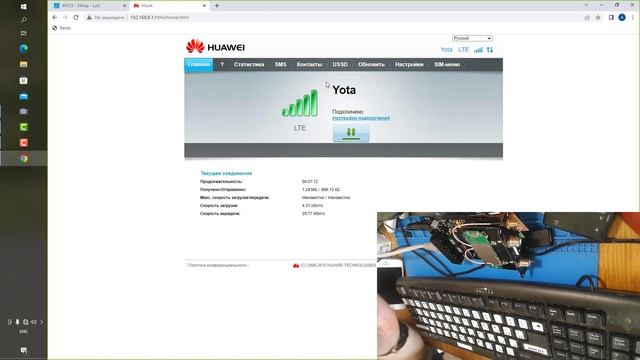Open the Windows Start menu
Screen dimensions: 640x360
click(x=24, y=7)
